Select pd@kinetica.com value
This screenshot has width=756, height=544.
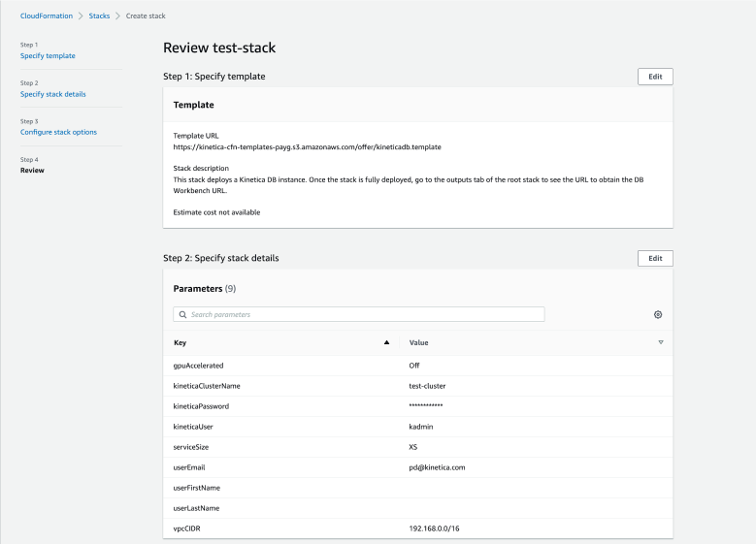[437, 467]
